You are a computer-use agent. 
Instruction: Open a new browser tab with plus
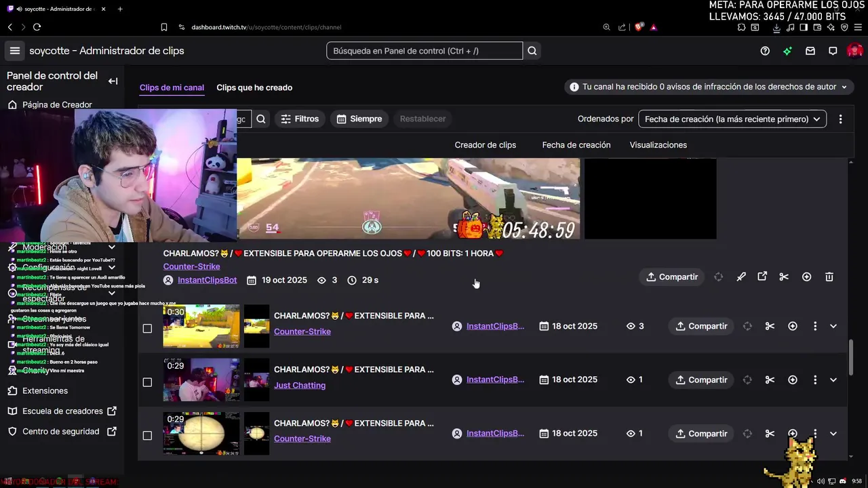tap(120, 9)
